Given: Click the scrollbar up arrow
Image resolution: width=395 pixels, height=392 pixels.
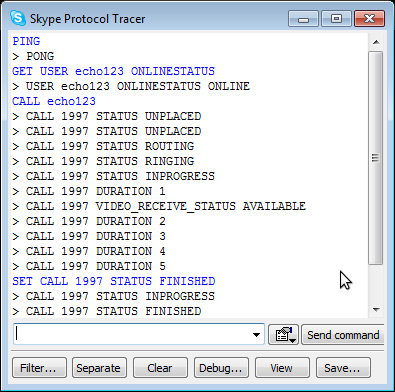Looking at the screenshot, I should (x=376, y=42).
